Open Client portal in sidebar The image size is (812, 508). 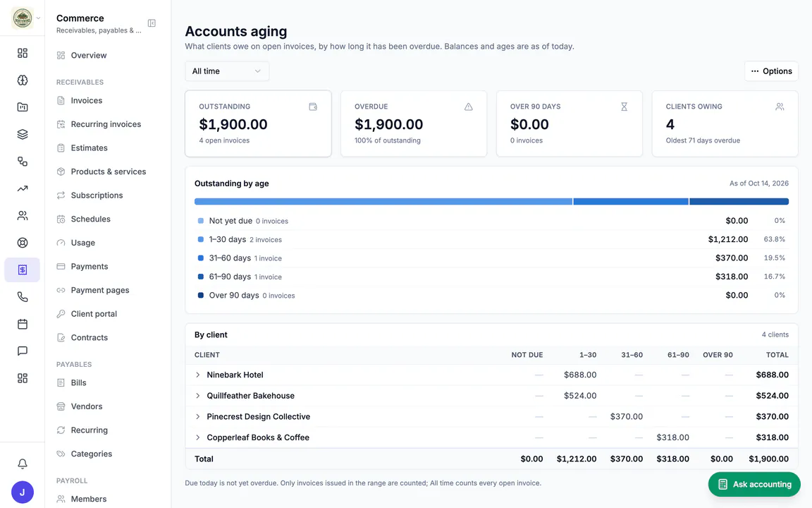pyautogui.click(x=108, y=313)
